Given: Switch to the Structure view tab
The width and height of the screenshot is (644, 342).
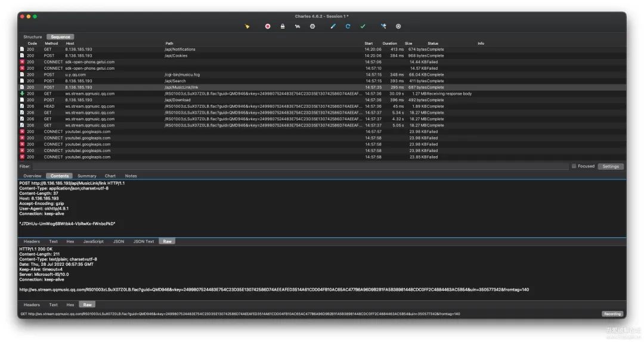Looking at the screenshot, I should [32, 37].
